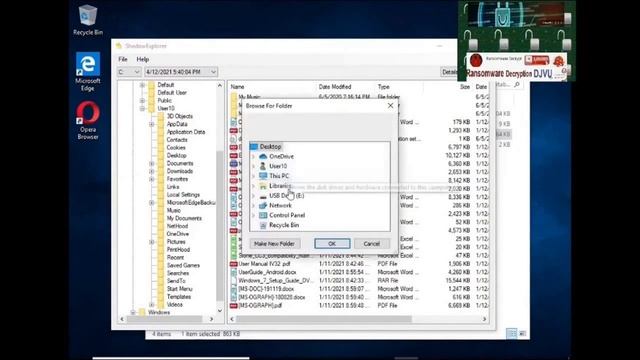
Task: Click the Word icon of [MS-DOC]-191119.docx
Action: click(x=233, y=289)
